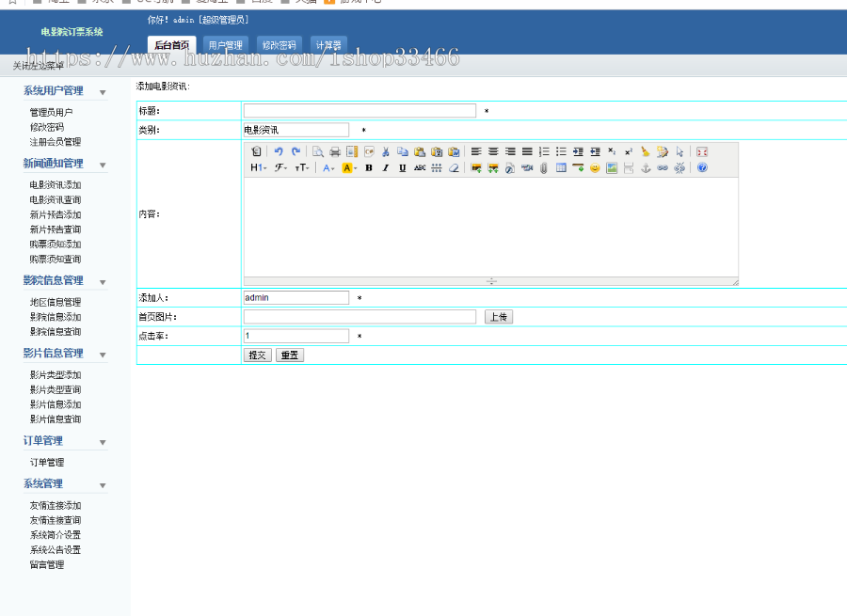Screen dimensions: 847x616
Task: Apply italic formatting in the editor
Action: coord(385,168)
